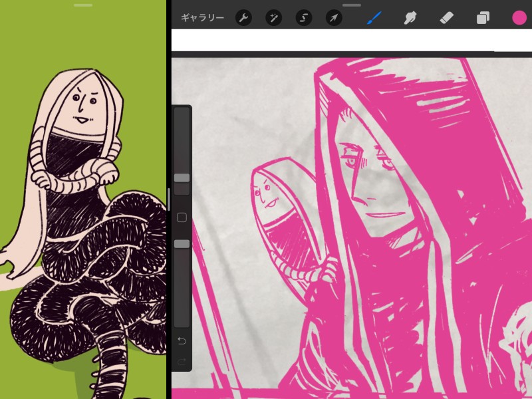Image resolution: width=532 pixels, height=399 pixels.
Task: Select the Smudge finger tool
Action: point(410,18)
